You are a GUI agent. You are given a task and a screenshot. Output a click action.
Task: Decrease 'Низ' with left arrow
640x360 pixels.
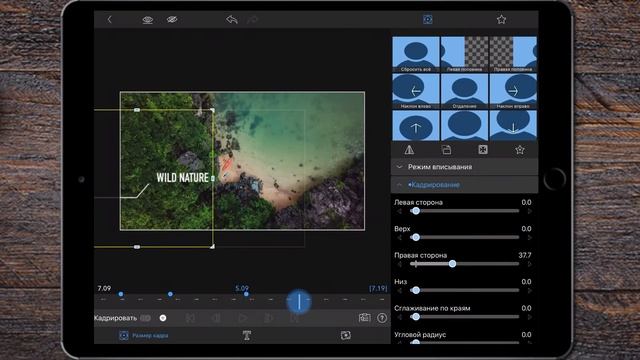(400, 290)
